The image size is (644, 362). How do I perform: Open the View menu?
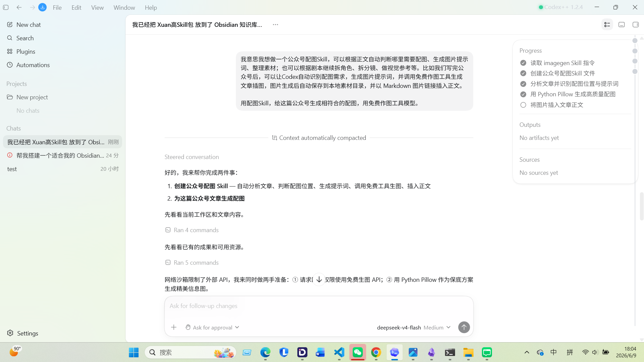97,7
